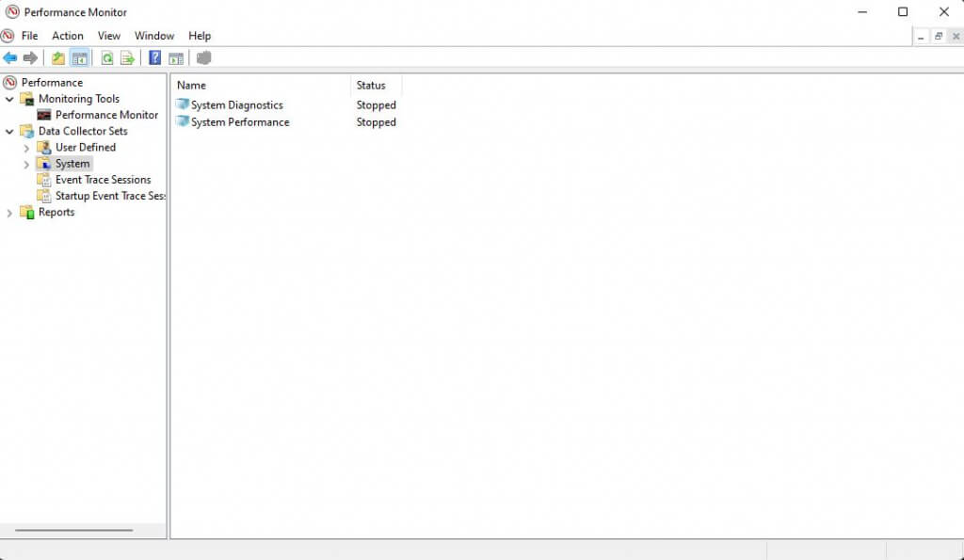Click the Export List toolbar icon

click(127, 58)
